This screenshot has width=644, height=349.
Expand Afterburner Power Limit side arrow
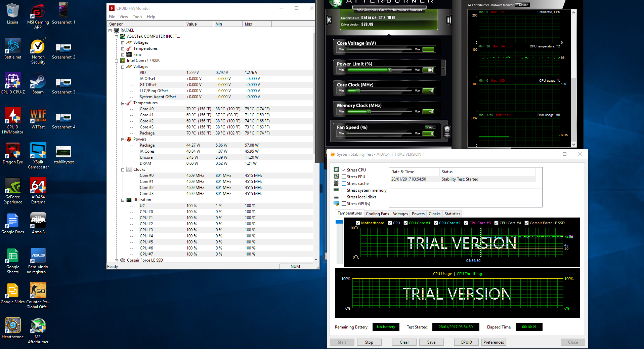(x=443, y=68)
